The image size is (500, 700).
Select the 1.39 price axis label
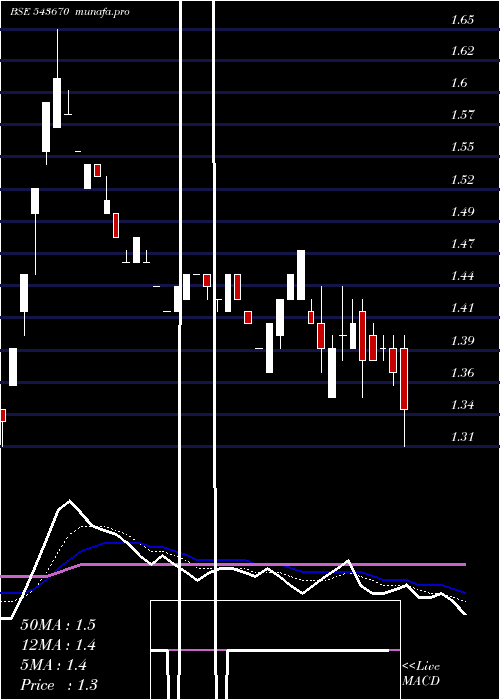click(x=462, y=341)
